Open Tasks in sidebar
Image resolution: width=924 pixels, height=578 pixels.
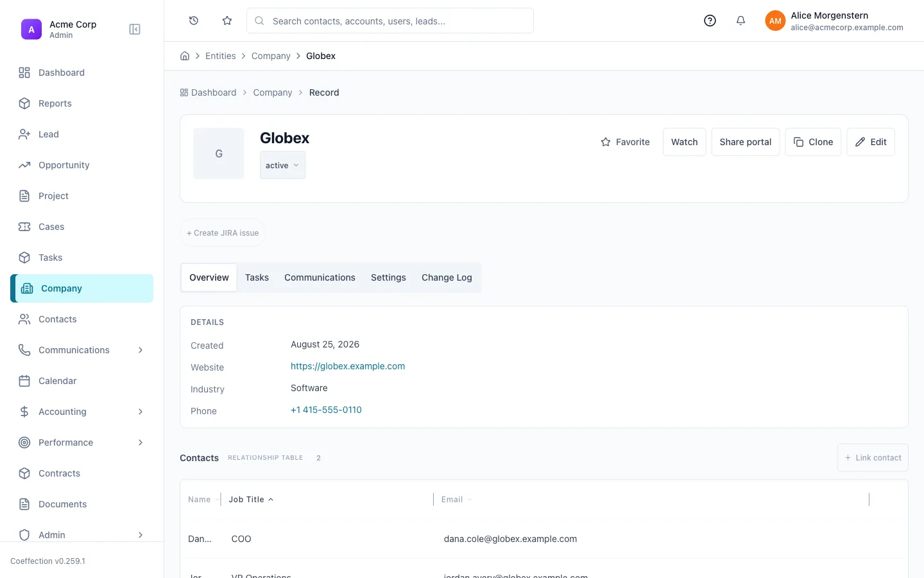click(x=82, y=258)
